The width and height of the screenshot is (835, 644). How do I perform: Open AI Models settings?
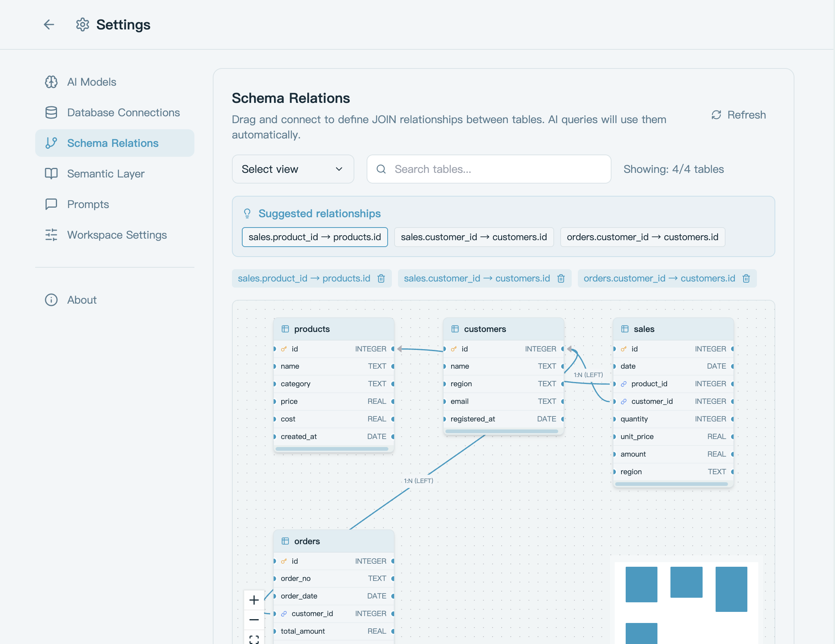tap(115, 82)
